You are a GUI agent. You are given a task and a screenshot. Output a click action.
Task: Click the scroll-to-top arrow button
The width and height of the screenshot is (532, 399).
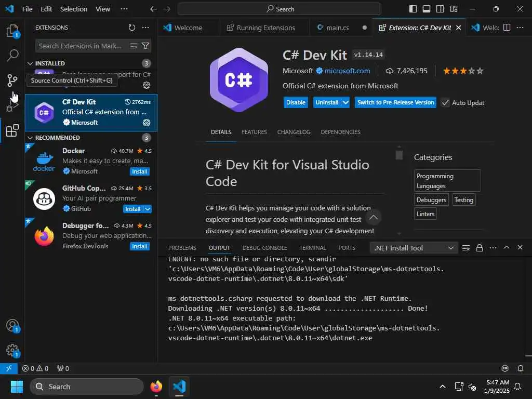pyautogui.click(x=373, y=218)
